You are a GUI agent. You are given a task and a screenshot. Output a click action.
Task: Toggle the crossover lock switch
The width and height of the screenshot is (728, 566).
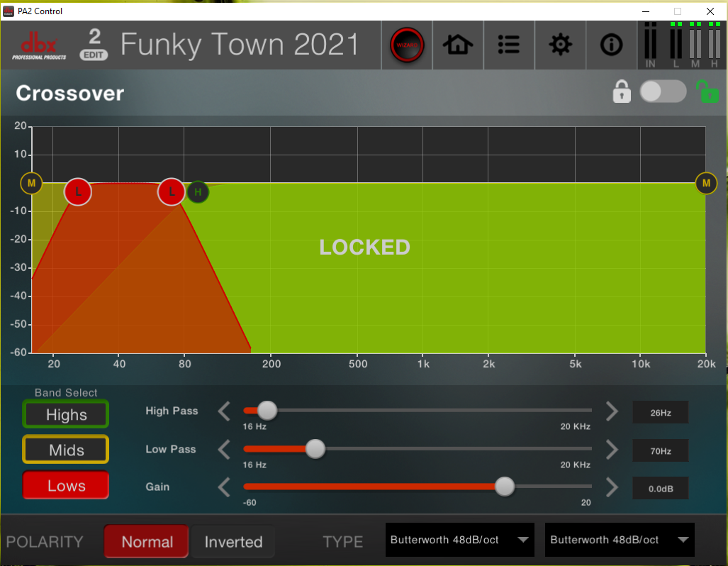coord(663,92)
